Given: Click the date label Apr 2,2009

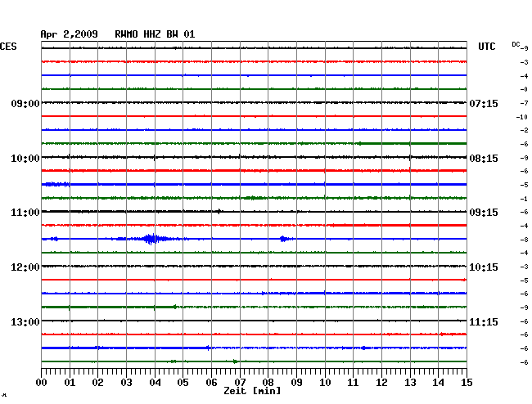Looking at the screenshot, I should [x=69, y=34].
